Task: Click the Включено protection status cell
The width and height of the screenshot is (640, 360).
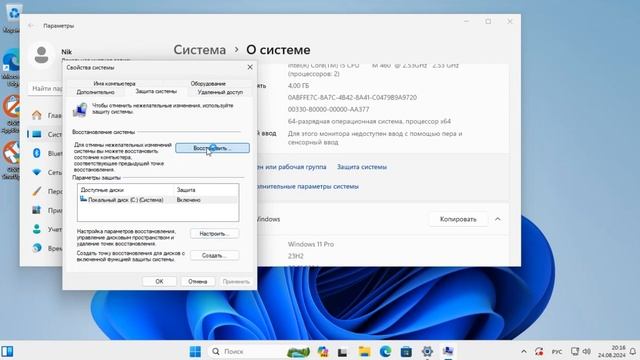Action: click(189, 200)
